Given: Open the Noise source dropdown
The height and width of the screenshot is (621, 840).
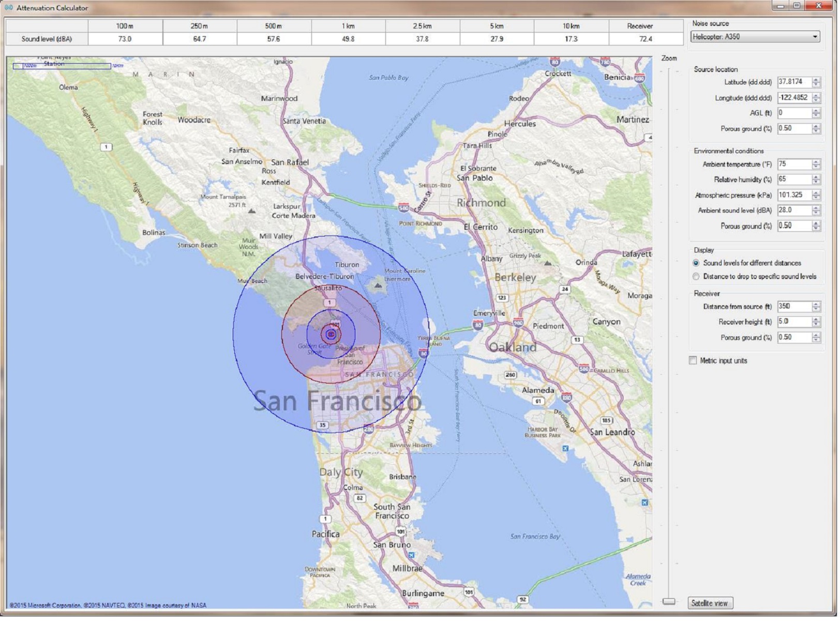Looking at the screenshot, I should pos(755,37).
